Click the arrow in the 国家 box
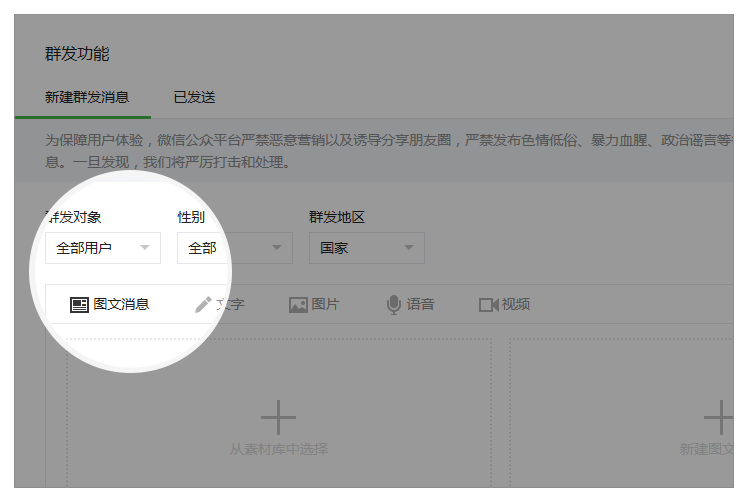750x500 pixels. click(408, 248)
